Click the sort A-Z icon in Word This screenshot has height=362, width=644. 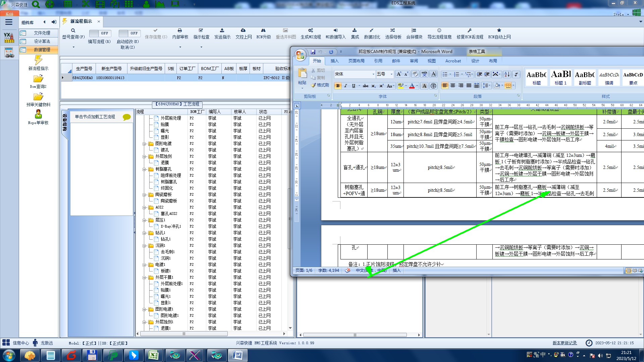tap(507, 74)
